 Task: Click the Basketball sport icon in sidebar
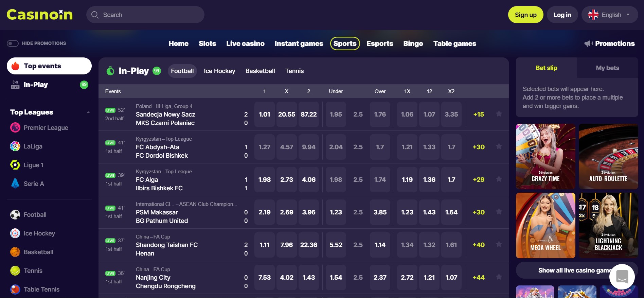(15, 252)
